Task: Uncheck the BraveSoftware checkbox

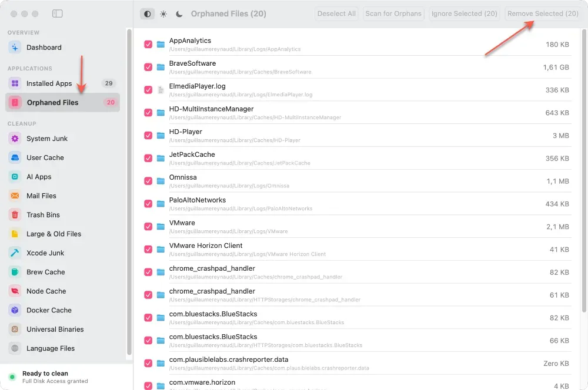Action: (148, 67)
